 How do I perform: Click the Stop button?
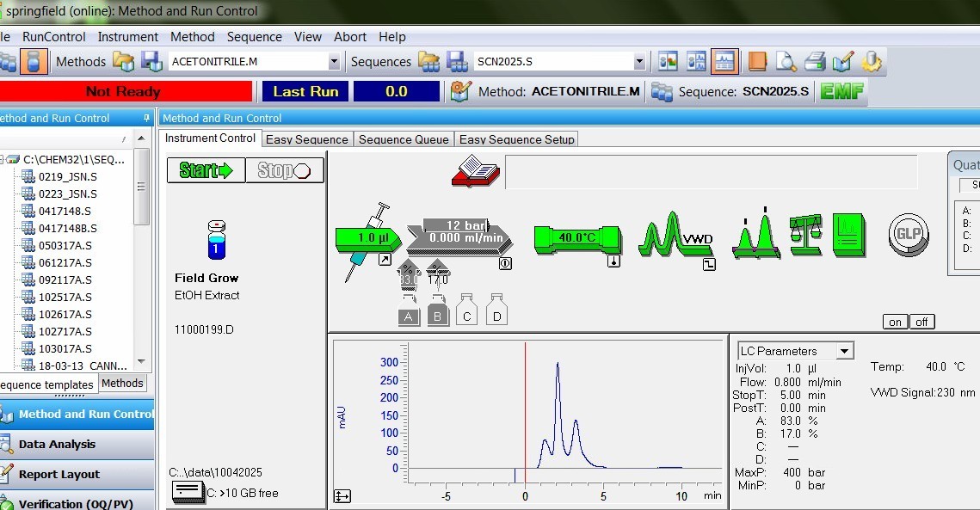(x=285, y=170)
